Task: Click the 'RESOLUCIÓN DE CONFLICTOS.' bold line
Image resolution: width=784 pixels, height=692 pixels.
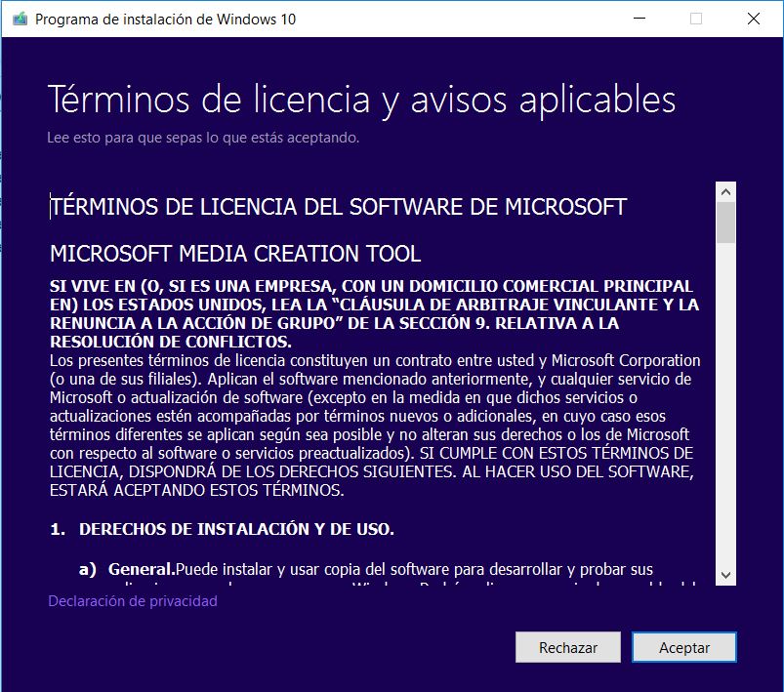Action: 171,342
